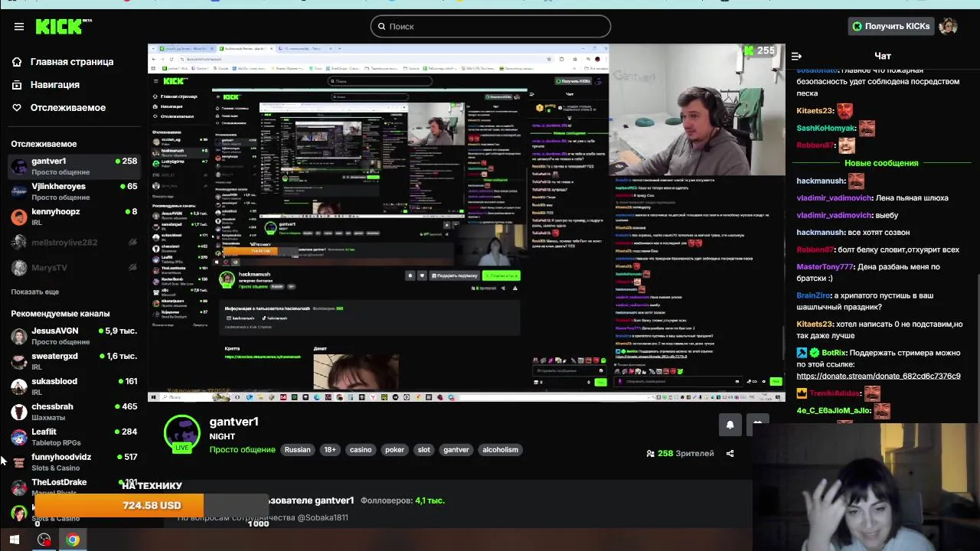Click the gantver1 channel name heading
Image resolution: width=980 pixels, height=551 pixels.
tap(234, 422)
